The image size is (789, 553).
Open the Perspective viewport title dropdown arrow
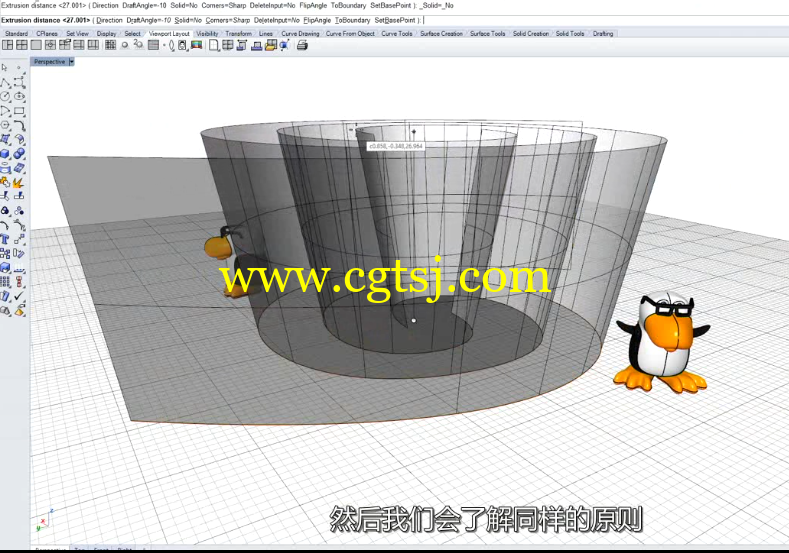pyautogui.click(x=71, y=62)
